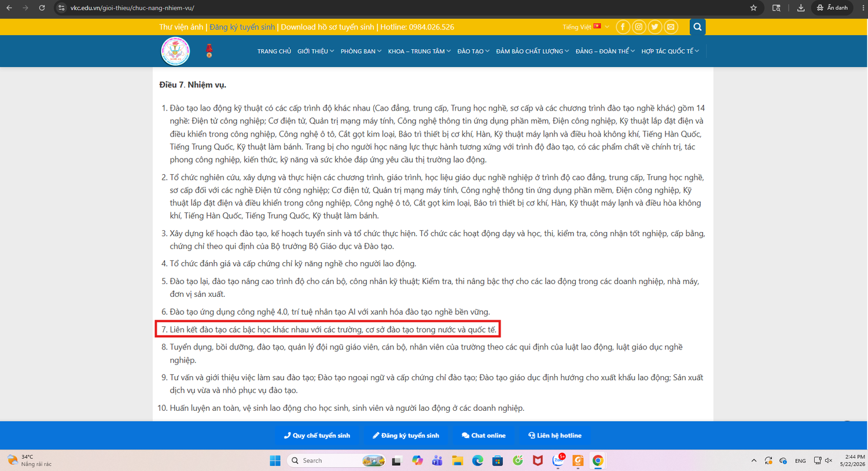Click the email envelope icon in yellow bar
The height and width of the screenshot is (471, 868).
671,27
